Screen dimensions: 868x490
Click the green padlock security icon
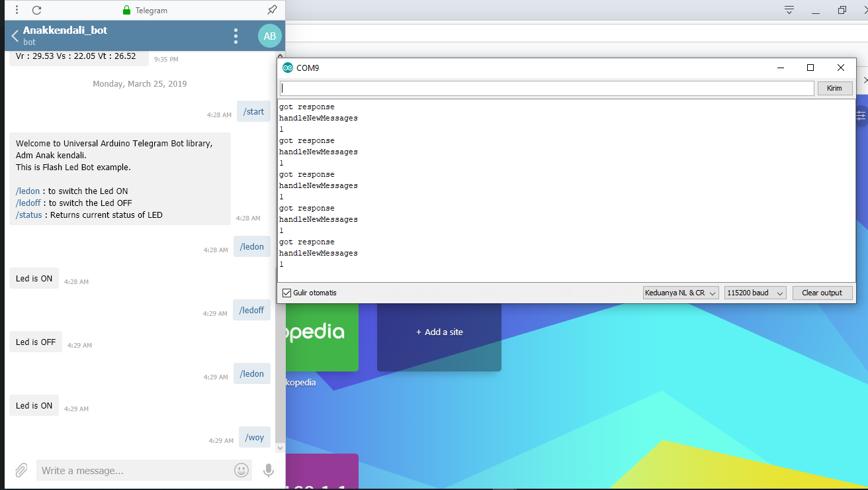(x=127, y=11)
